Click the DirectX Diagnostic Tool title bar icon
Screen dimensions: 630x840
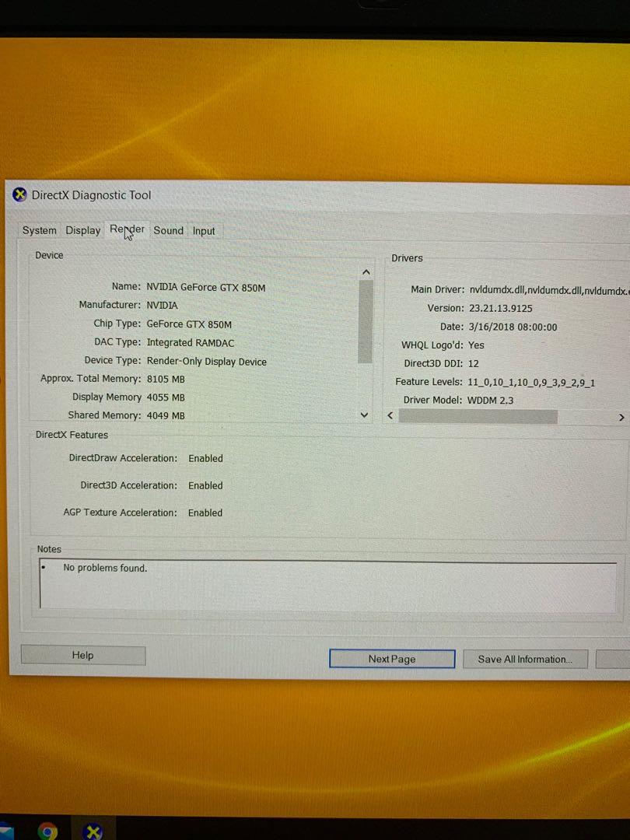point(19,195)
